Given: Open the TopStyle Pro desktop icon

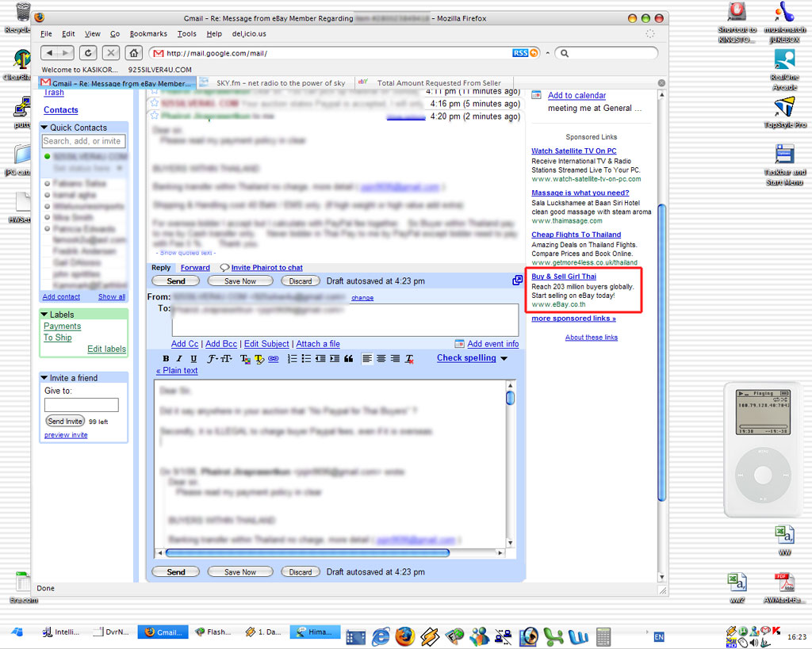Looking at the screenshot, I should tap(784, 113).
